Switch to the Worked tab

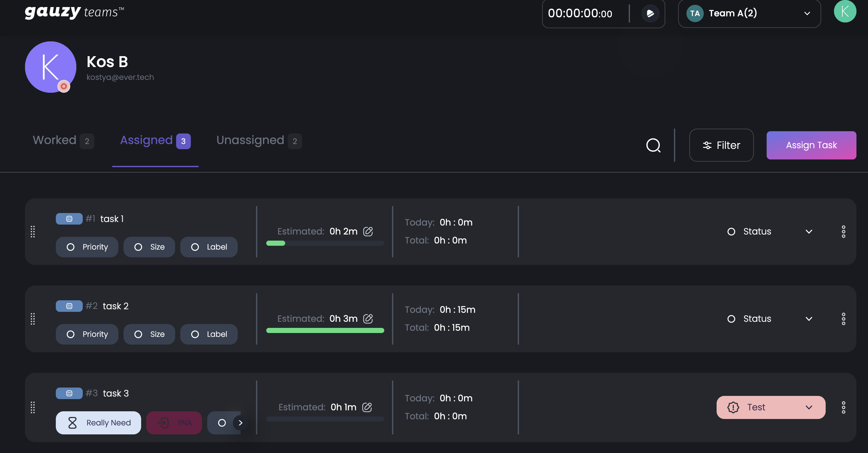pyautogui.click(x=63, y=141)
